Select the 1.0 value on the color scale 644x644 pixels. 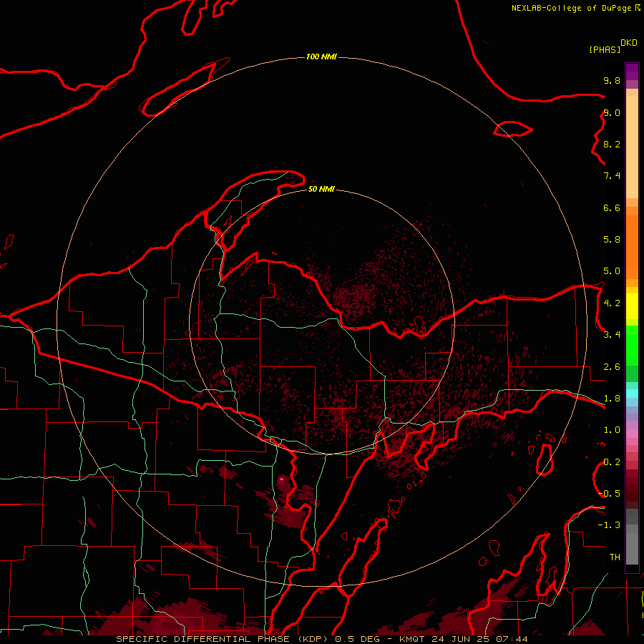coord(612,431)
